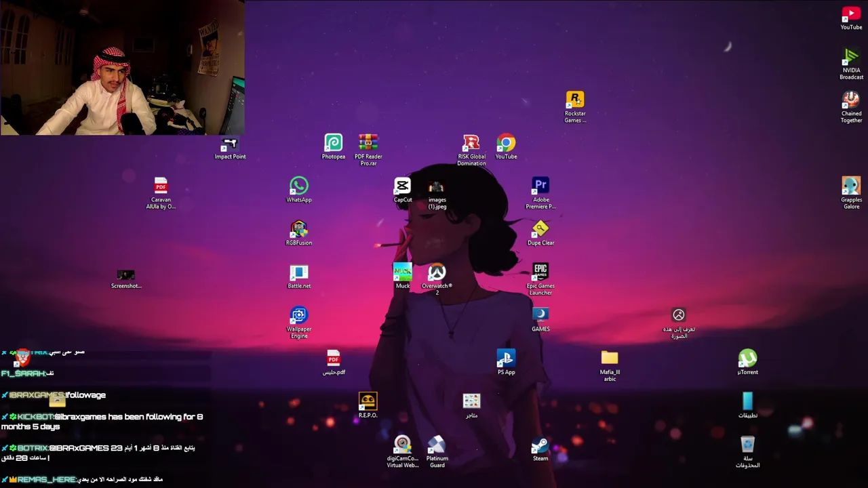Image resolution: width=868 pixels, height=488 pixels.
Task: Open digiCamControl Virtual Webcam icon
Action: pos(402,451)
